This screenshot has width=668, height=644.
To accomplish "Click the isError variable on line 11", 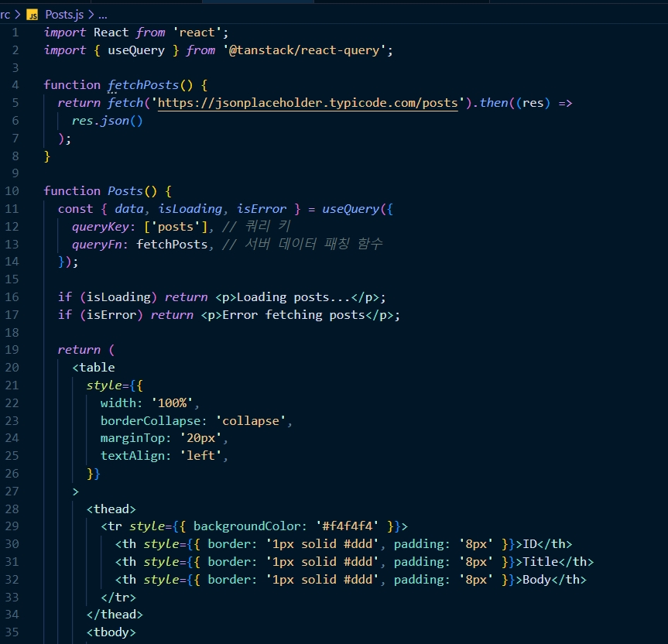I will (x=262, y=209).
